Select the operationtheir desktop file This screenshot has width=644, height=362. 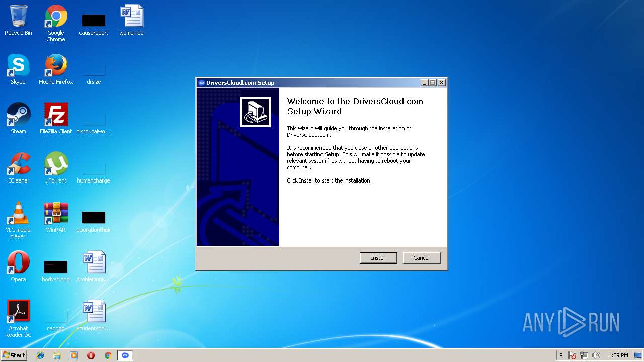pyautogui.click(x=94, y=221)
